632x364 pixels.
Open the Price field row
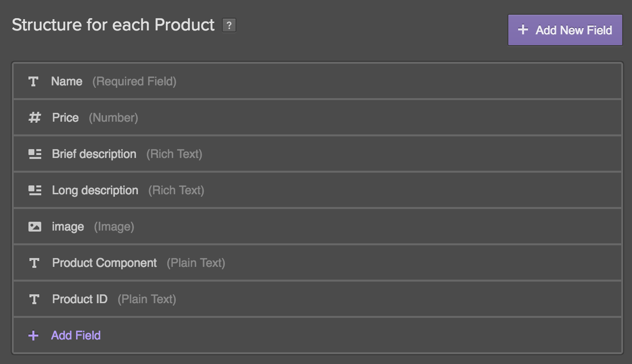click(x=317, y=118)
